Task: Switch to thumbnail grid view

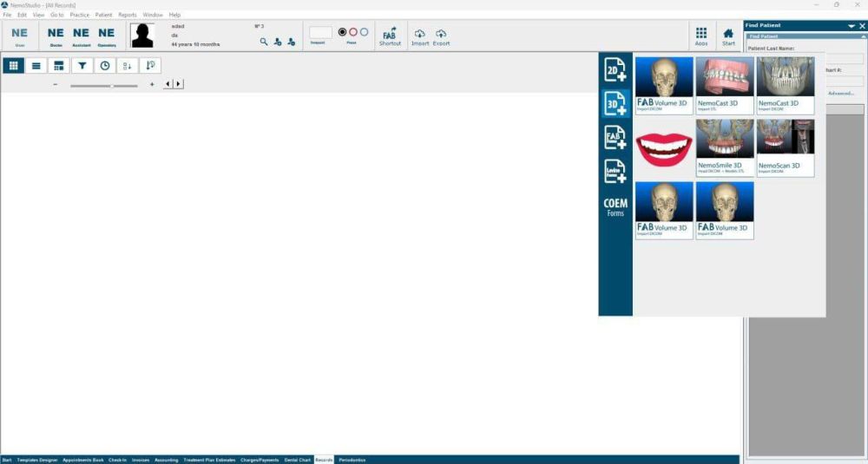Action: [13, 65]
